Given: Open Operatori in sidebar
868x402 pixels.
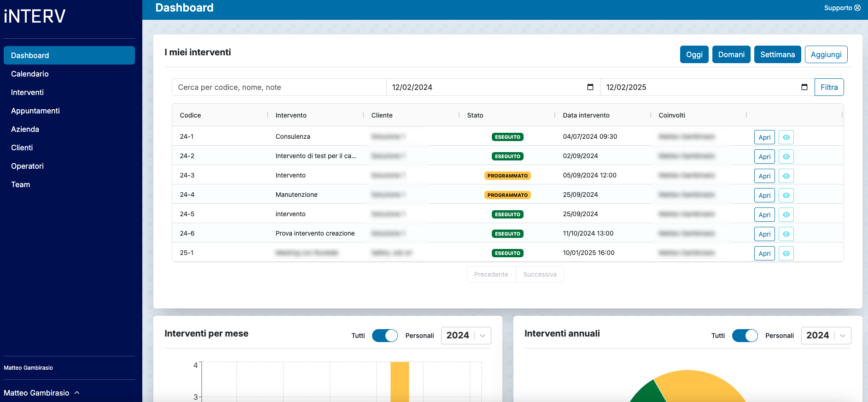Looking at the screenshot, I should (69, 166).
